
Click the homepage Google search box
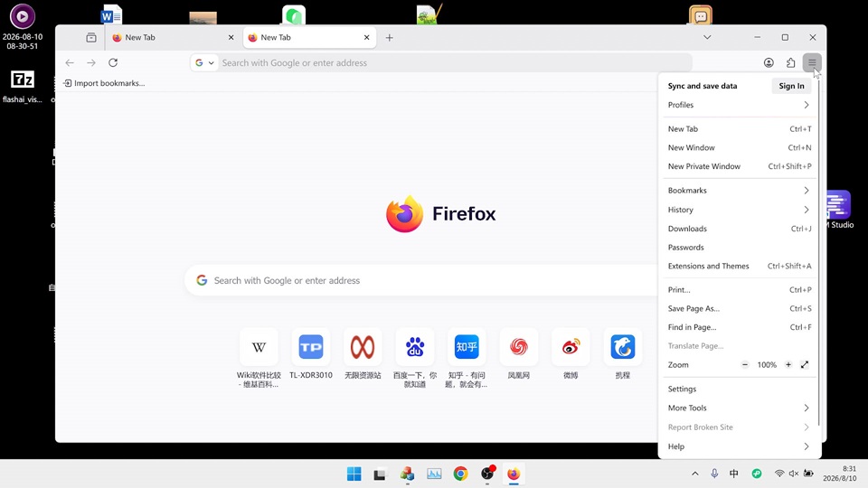422,280
